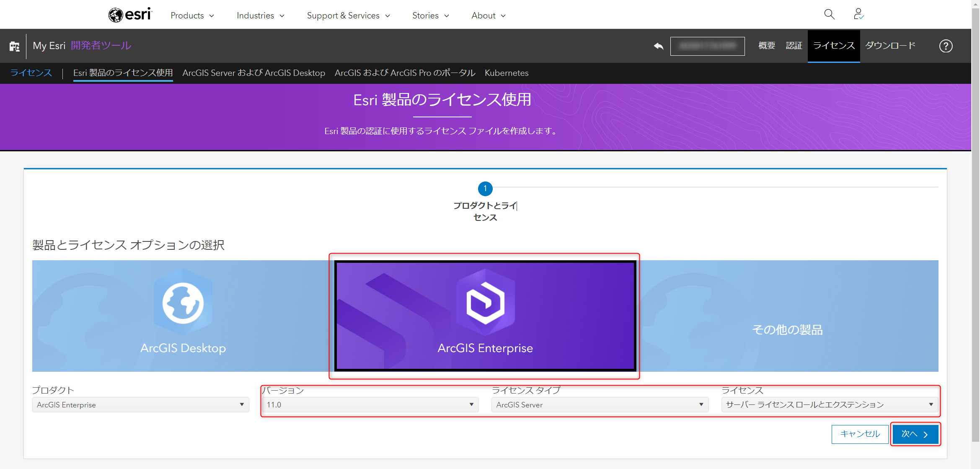The image size is (980, 469).
Task: Open the ライセンス dropdown for server roles
Action: [830, 405]
